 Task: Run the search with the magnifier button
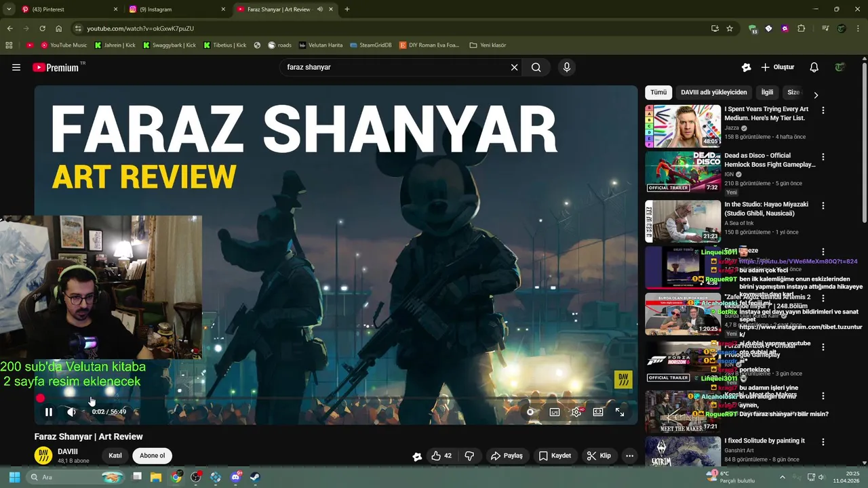(x=536, y=67)
